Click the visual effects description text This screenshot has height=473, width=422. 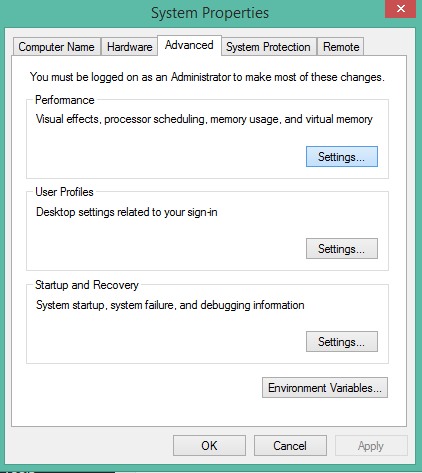(204, 119)
